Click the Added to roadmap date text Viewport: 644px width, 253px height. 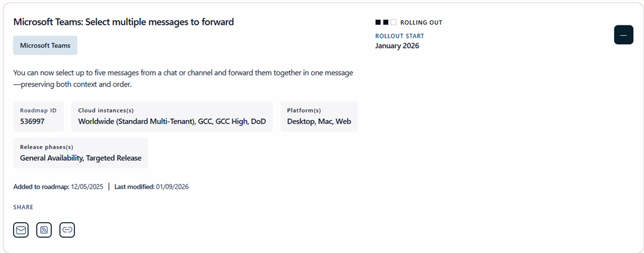pos(59,186)
